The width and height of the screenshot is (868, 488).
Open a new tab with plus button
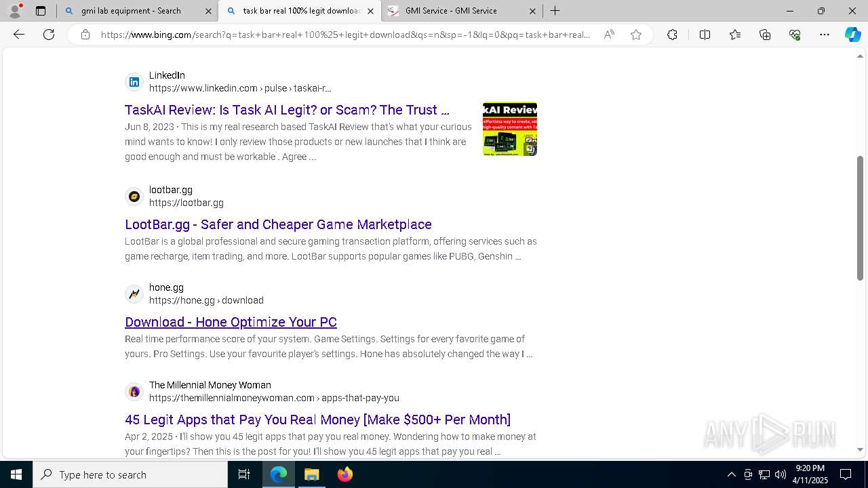555,11
